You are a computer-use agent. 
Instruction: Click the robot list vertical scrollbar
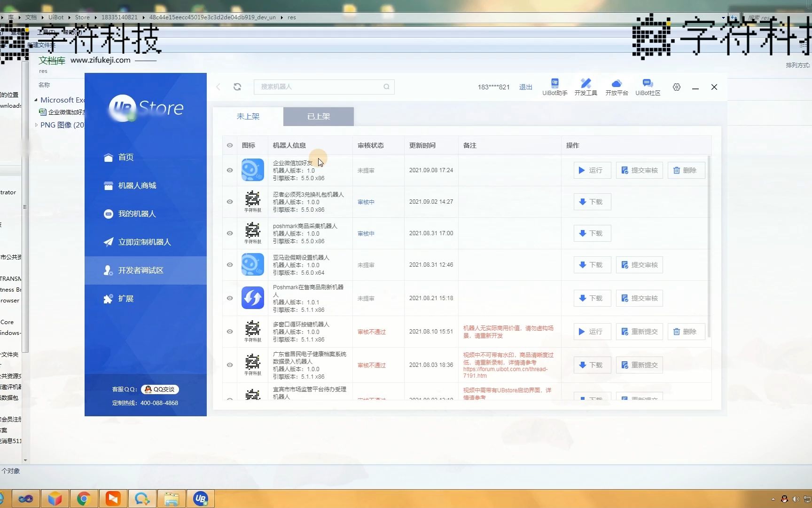pyautogui.click(x=709, y=247)
